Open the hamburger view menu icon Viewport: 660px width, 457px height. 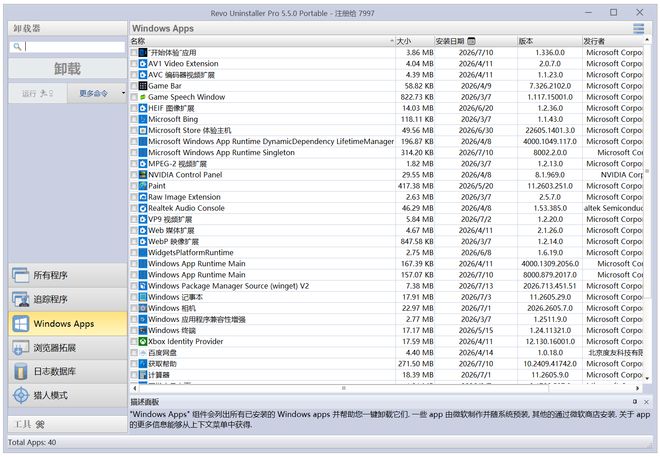(x=639, y=29)
